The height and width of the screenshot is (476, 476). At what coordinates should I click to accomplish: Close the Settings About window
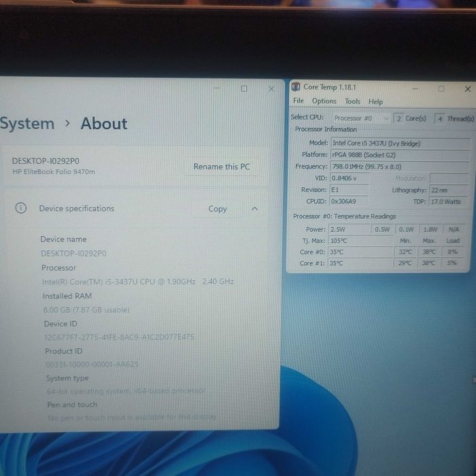click(x=271, y=88)
